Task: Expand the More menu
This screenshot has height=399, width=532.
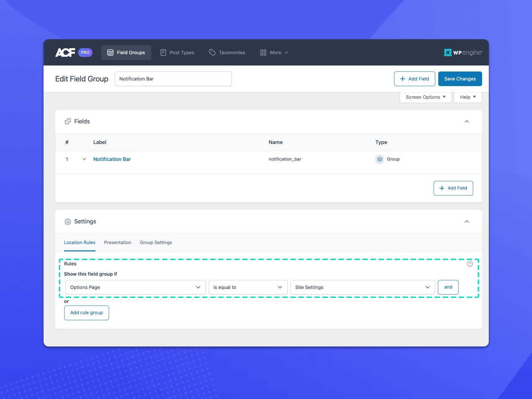Action: [x=274, y=53]
